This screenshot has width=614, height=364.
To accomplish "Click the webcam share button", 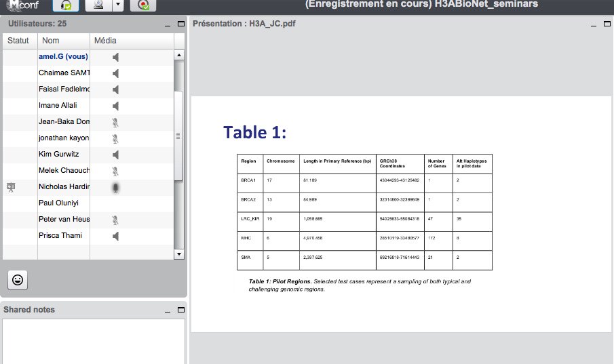I will pos(98,5).
